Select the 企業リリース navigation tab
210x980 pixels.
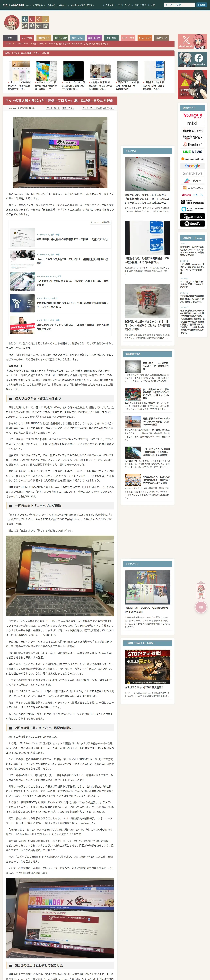tap(162, 38)
